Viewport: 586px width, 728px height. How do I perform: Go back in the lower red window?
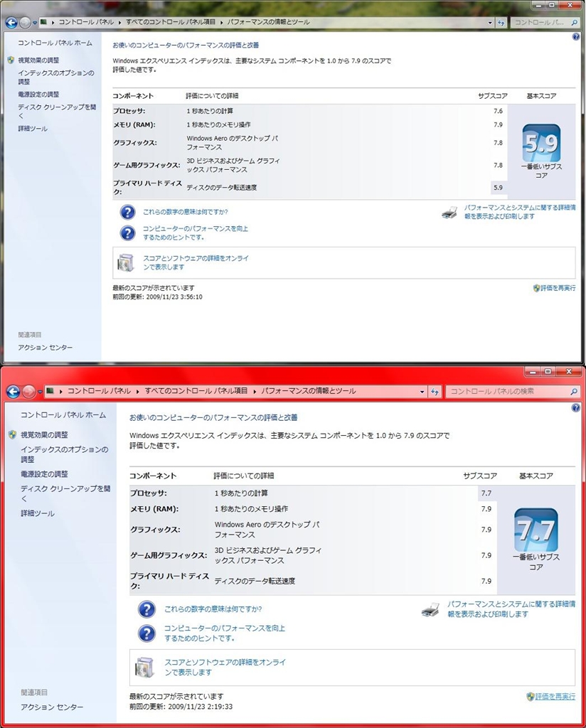pyautogui.click(x=14, y=392)
